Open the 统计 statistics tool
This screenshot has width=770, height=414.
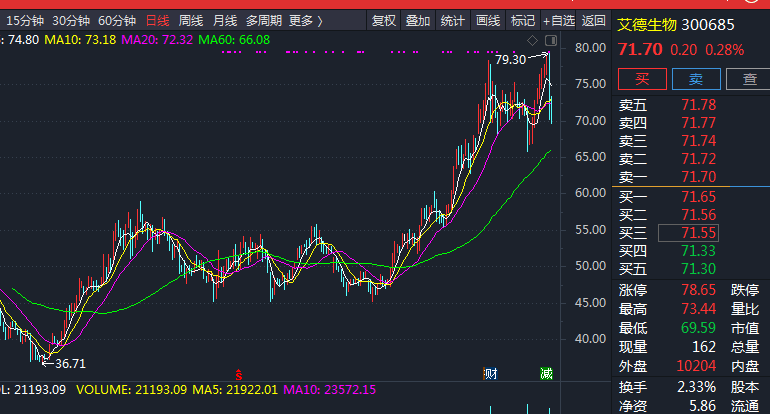[453, 21]
